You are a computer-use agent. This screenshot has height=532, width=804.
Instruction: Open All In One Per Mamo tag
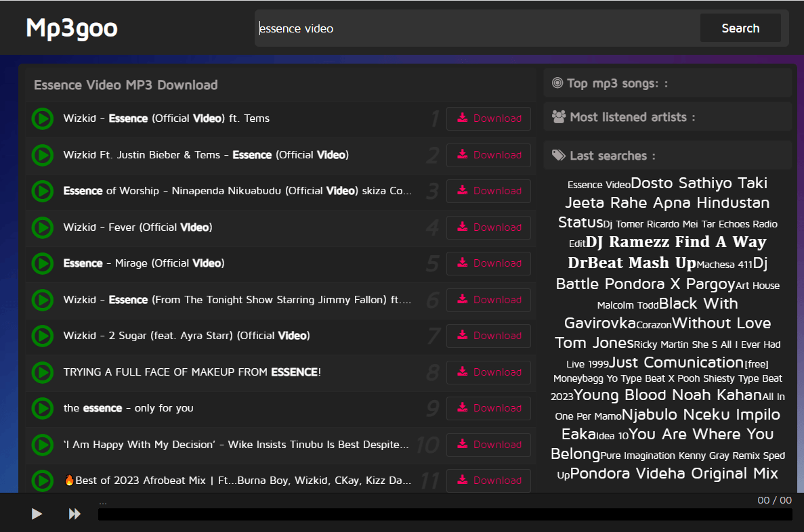pyautogui.click(x=670, y=406)
